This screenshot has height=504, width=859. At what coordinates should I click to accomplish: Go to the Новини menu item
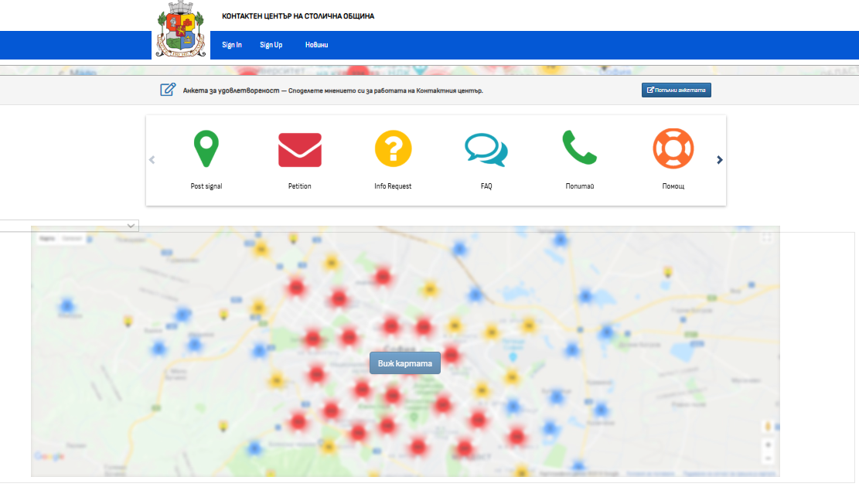pyautogui.click(x=317, y=45)
